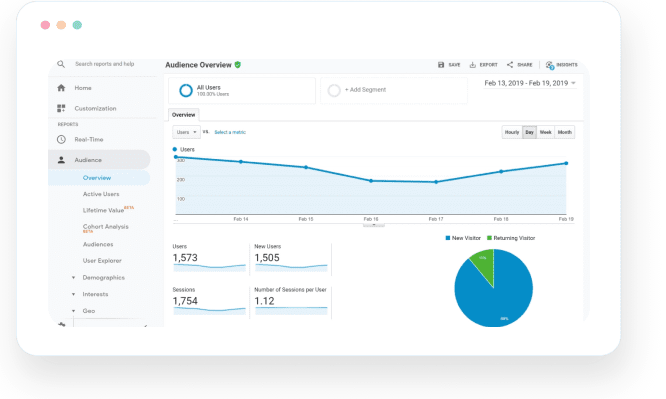The height and width of the screenshot is (399, 666).
Task: Set chart granularity to Week
Action: click(x=546, y=132)
